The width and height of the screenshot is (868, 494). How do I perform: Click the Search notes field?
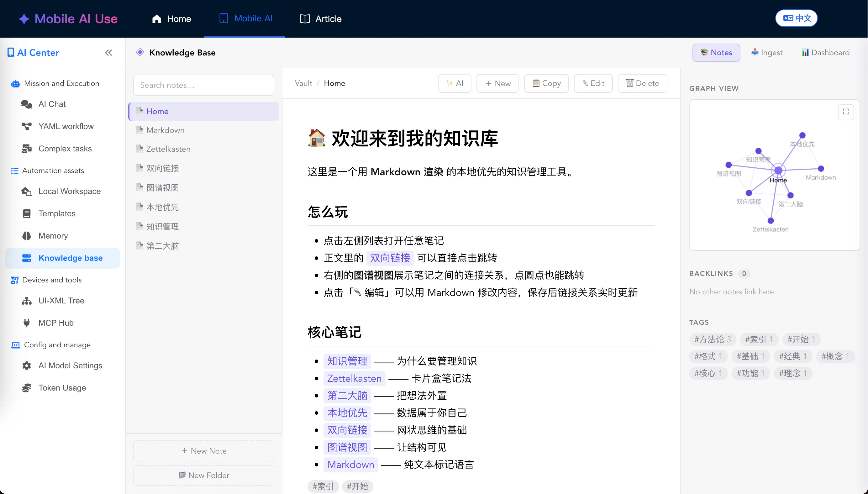[x=203, y=85]
